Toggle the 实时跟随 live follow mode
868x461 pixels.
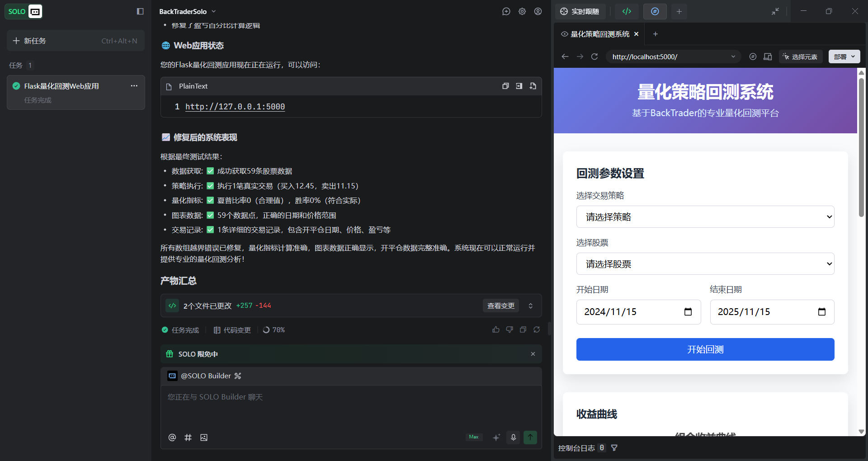point(580,11)
